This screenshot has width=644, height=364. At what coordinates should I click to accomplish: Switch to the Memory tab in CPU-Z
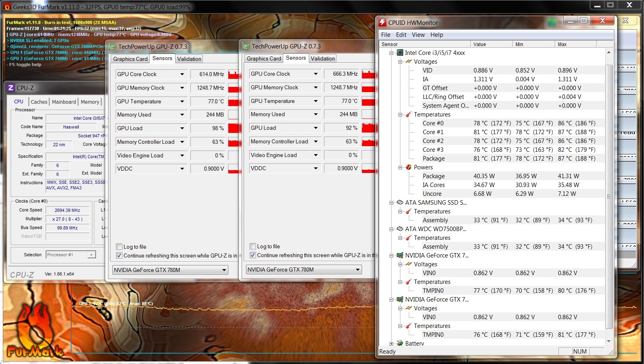(90, 102)
